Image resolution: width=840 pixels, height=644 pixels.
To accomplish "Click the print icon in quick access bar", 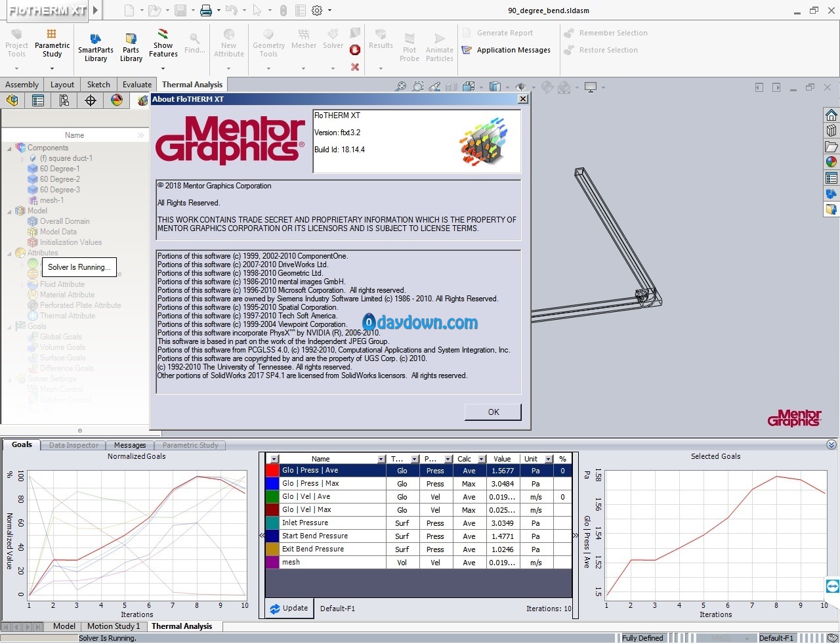I will coord(206,11).
